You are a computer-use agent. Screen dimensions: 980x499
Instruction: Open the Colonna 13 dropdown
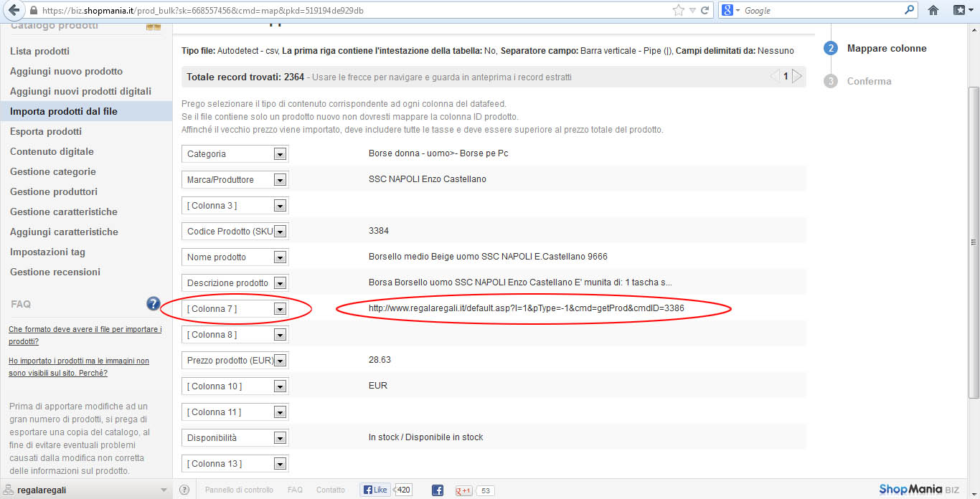(235, 463)
